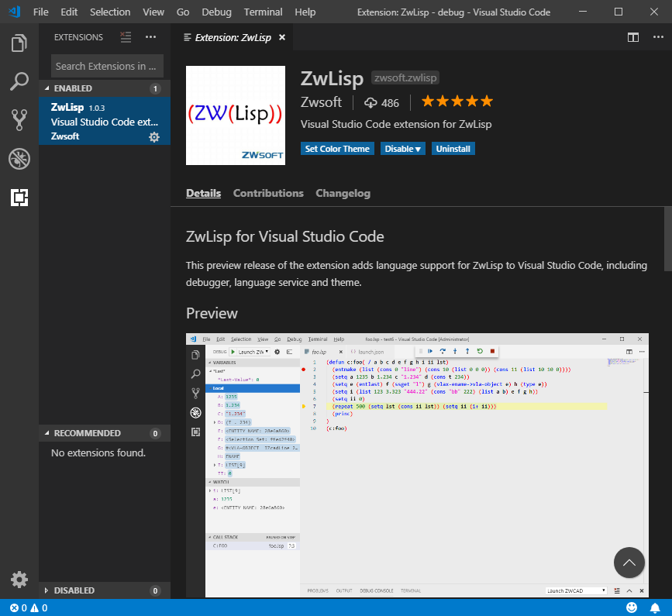The image size is (672, 616).
Task: Select the Extensions view icon
Action: pos(19,198)
